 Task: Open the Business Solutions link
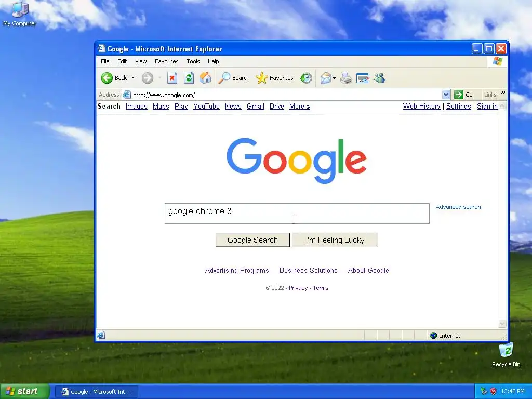(x=309, y=270)
